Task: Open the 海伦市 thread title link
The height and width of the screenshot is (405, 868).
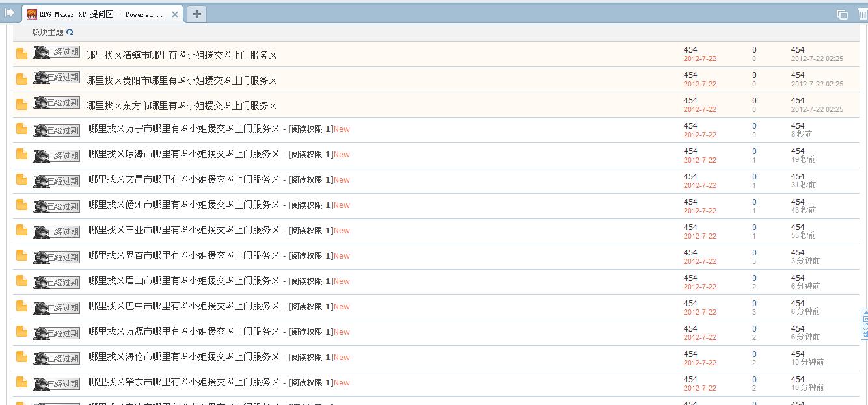Action: 184,357
